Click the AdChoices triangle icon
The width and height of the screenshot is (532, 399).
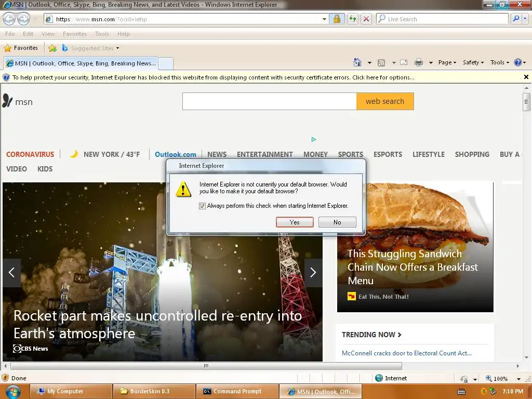(x=314, y=139)
